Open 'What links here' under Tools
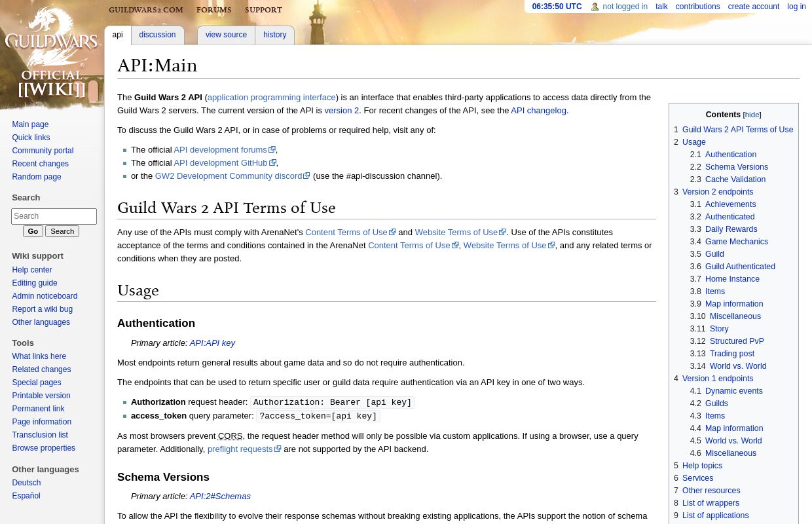The image size is (812, 524). (39, 356)
